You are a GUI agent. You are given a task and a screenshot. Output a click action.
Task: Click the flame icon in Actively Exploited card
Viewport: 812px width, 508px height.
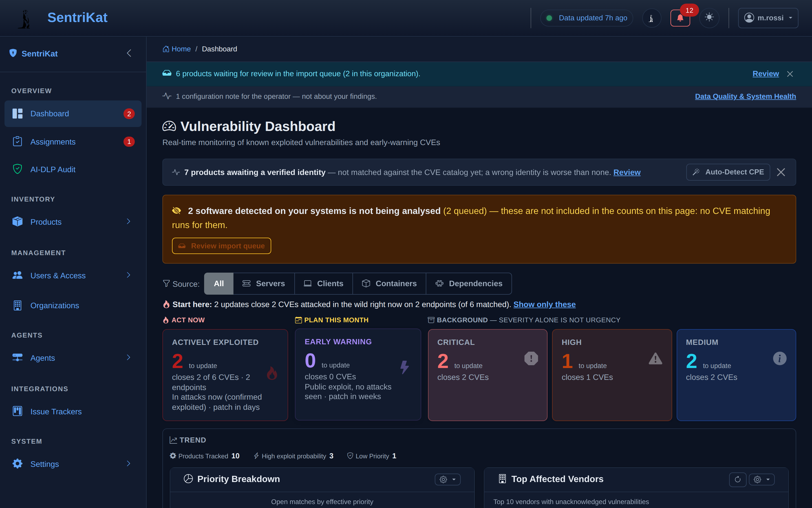272,373
